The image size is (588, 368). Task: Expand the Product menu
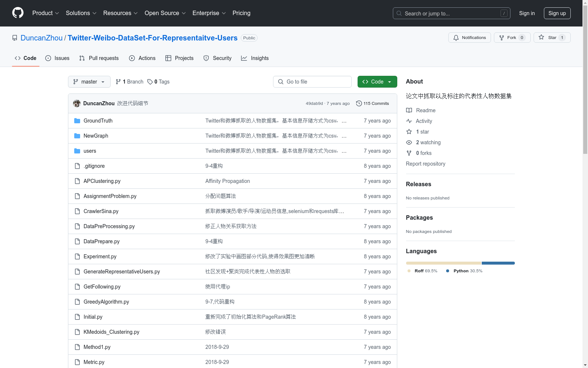coord(46,13)
